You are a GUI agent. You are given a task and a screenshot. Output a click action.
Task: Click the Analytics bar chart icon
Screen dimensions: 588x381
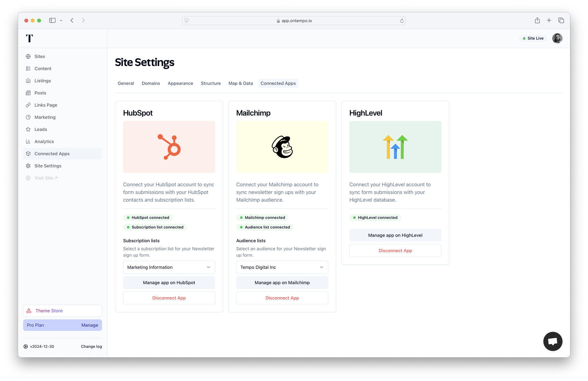click(28, 142)
